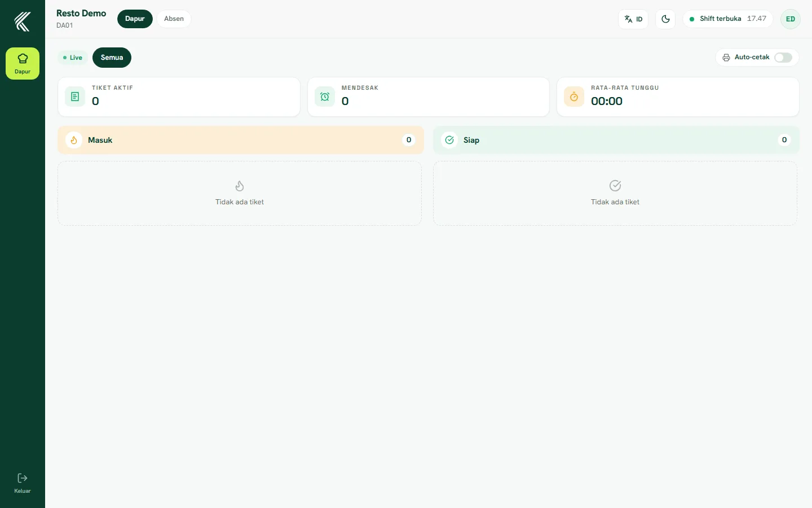Click the Resto Demo title
Viewport: 812px width, 508px height.
[x=81, y=13]
